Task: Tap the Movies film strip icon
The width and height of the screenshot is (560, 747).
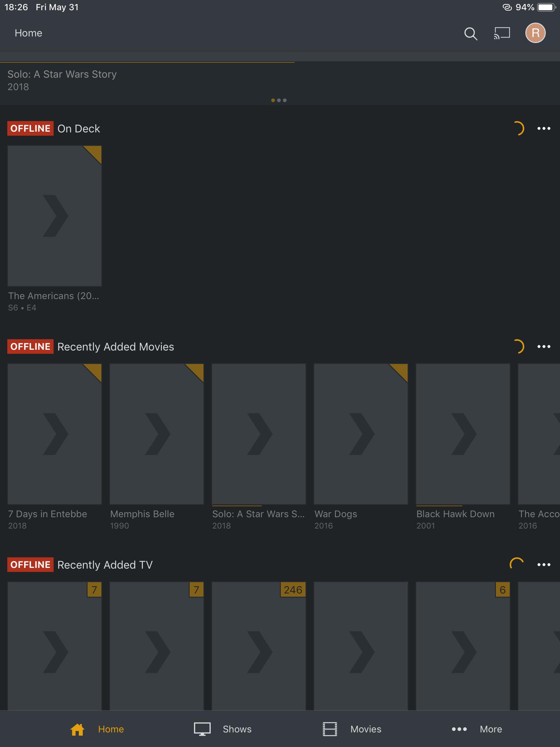Action: coord(330,729)
